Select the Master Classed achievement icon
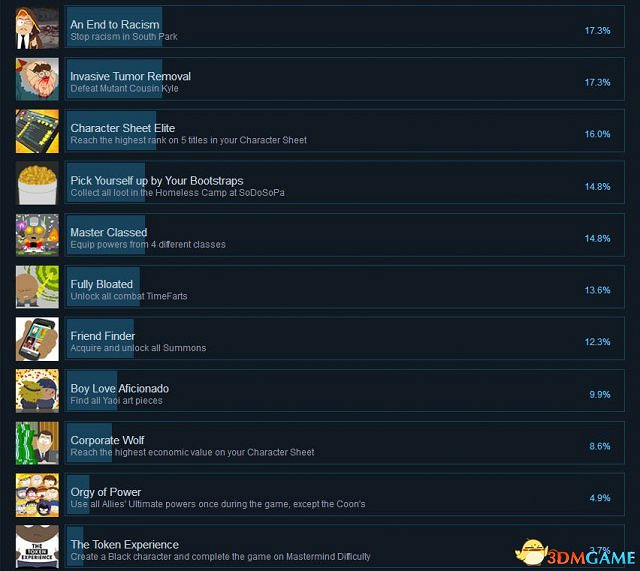640x571 pixels. pos(37,235)
